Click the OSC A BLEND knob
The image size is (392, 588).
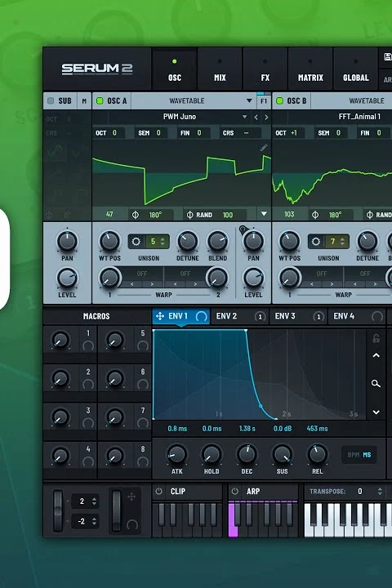point(217,241)
